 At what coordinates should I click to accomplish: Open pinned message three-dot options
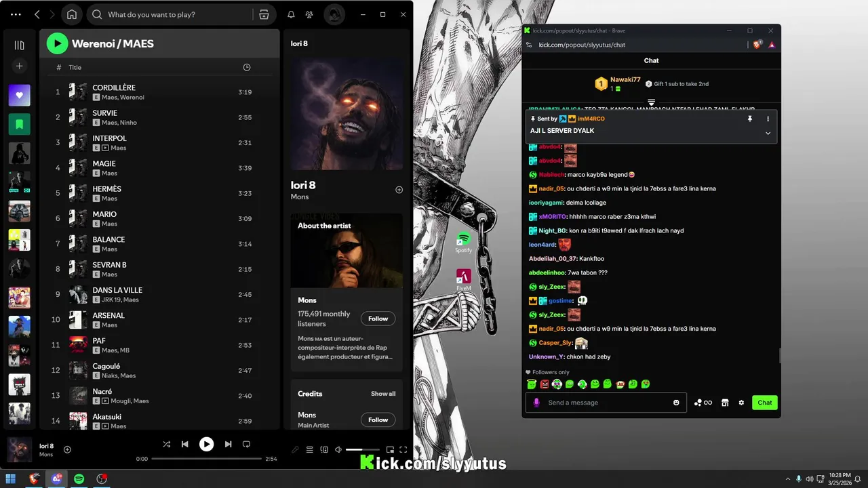pyautogui.click(x=768, y=119)
